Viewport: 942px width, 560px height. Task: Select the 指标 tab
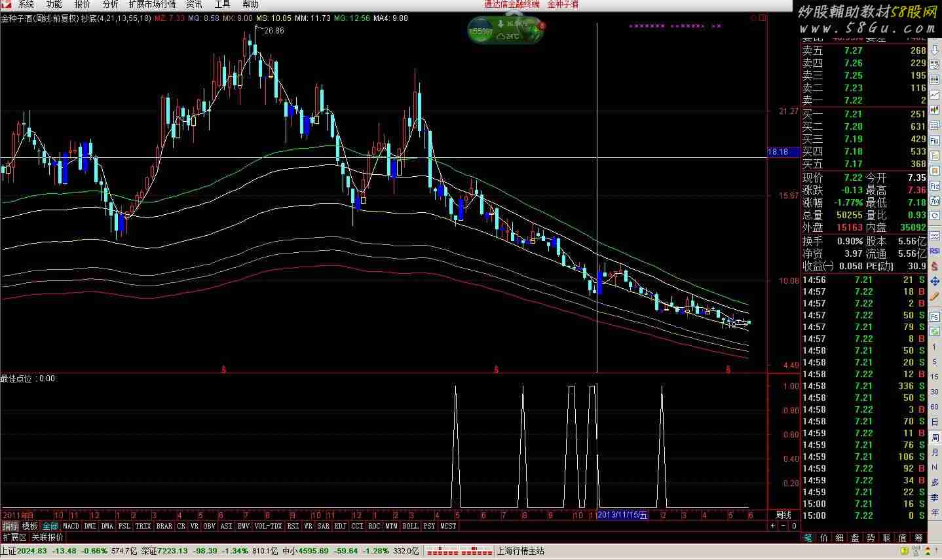tap(10, 526)
